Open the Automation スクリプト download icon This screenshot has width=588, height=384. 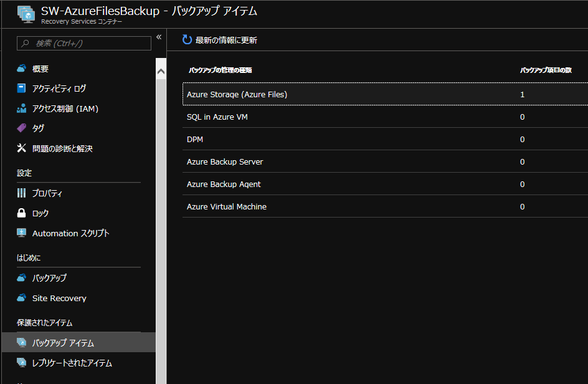(x=22, y=233)
